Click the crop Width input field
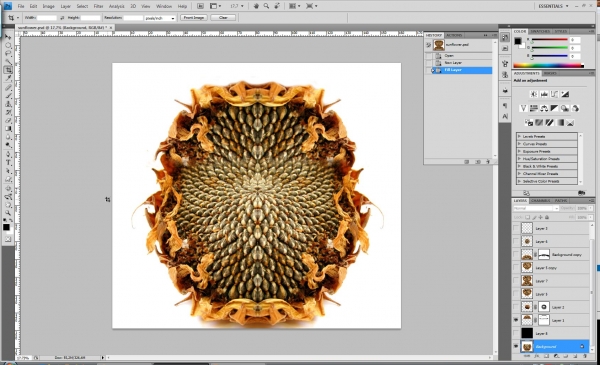This screenshot has height=365, width=600. pyautogui.click(x=46, y=18)
